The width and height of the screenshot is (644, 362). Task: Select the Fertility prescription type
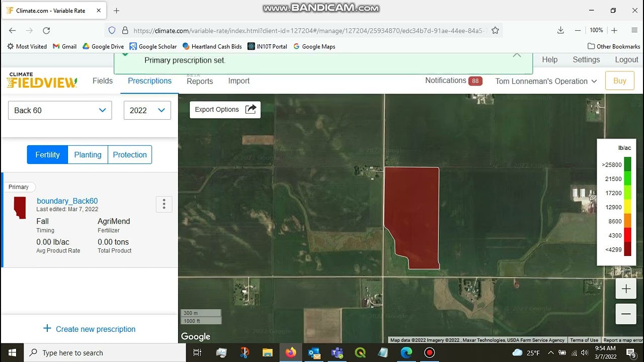click(x=47, y=155)
